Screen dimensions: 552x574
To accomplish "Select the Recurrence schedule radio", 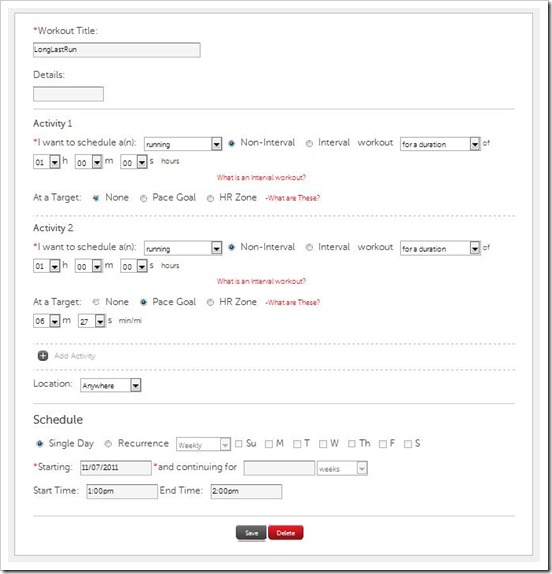I will 108,444.
